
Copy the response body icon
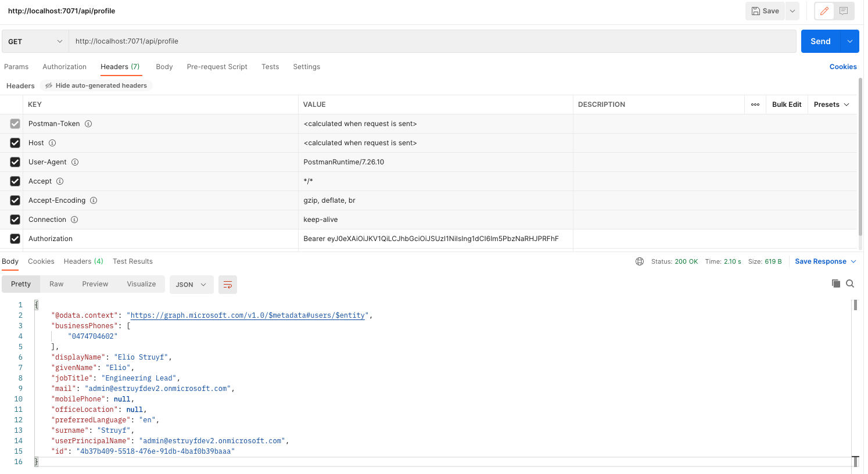tap(836, 283)
